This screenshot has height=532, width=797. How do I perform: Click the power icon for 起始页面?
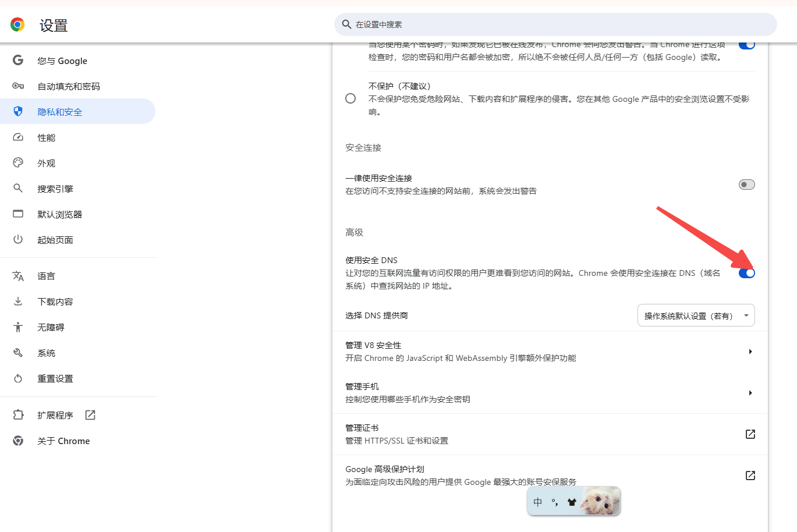(18, 239)
